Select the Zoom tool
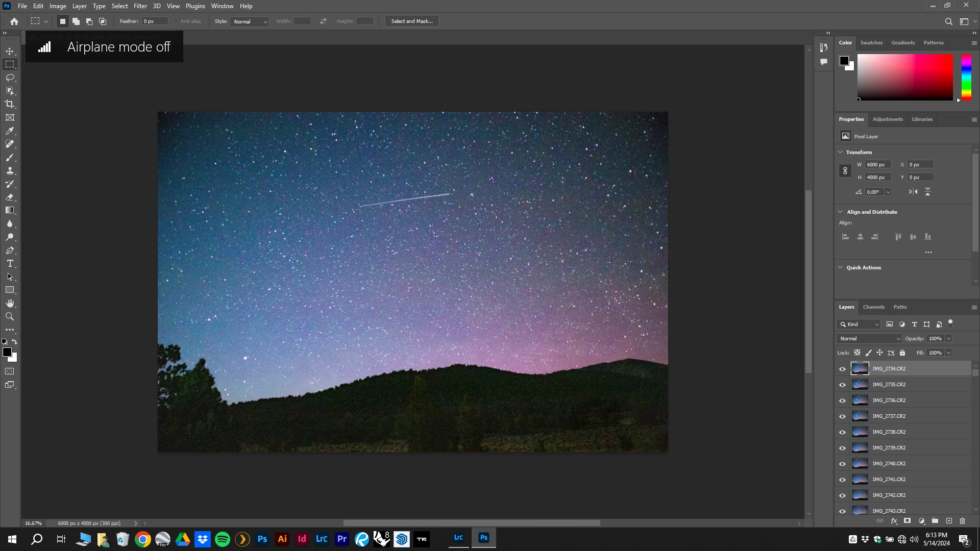The height and width of the screenshot is (551, 980). [10, 317]
